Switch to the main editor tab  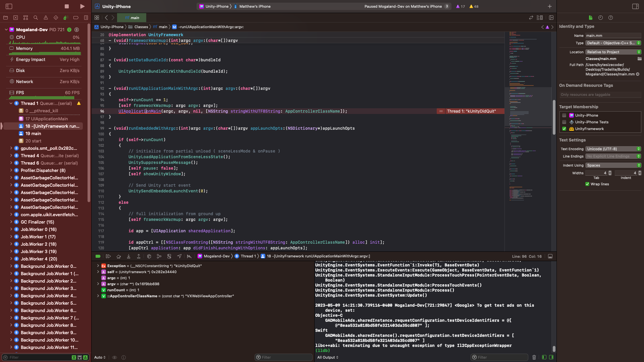[131, 17]
